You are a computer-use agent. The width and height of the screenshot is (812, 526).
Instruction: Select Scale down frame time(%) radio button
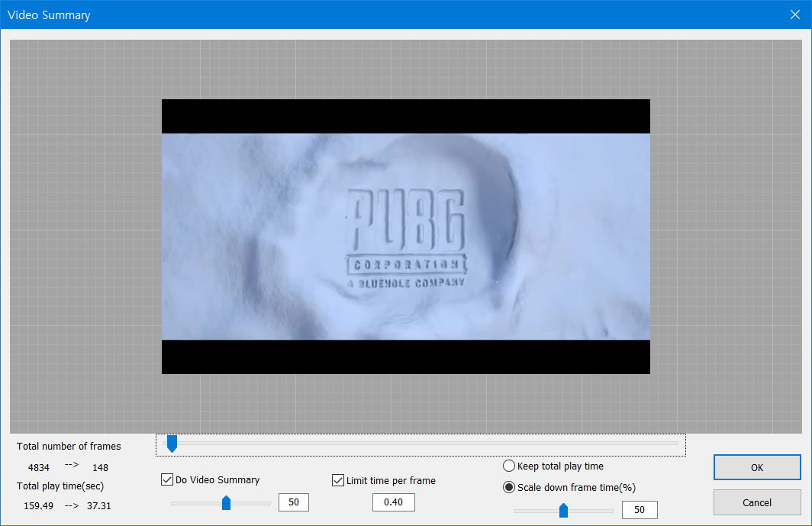point(509,488)
